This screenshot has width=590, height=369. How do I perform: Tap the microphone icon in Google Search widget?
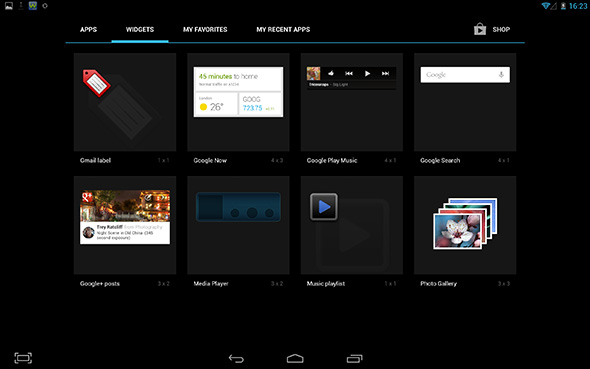pos(501,74)
